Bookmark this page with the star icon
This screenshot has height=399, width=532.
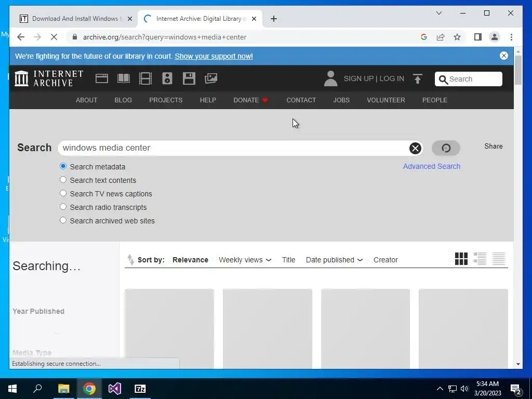click(x=457, y=37)
